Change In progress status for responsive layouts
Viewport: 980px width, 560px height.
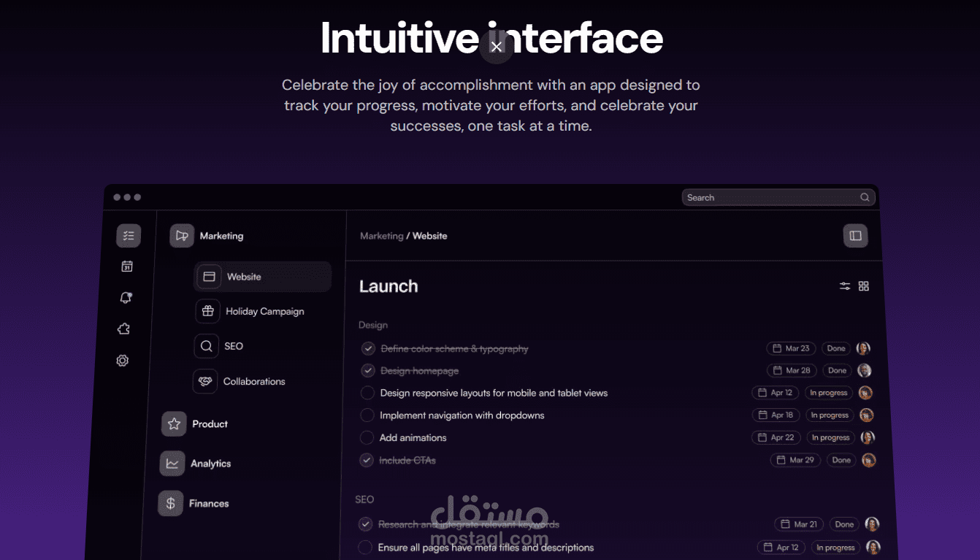pos(829,393)
